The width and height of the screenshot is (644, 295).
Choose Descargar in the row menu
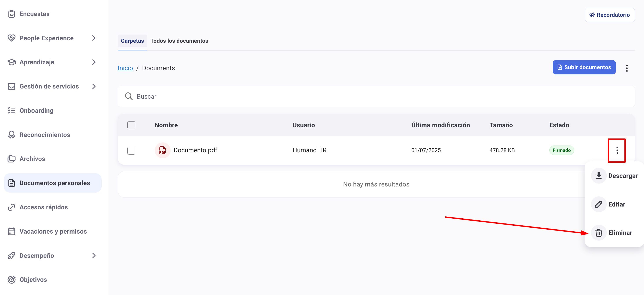pos(622,176)
